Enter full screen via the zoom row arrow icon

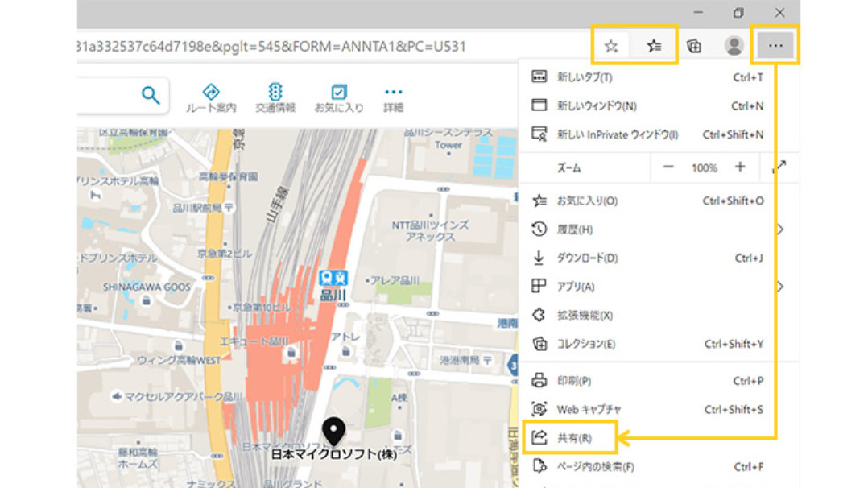coord(780,166)
